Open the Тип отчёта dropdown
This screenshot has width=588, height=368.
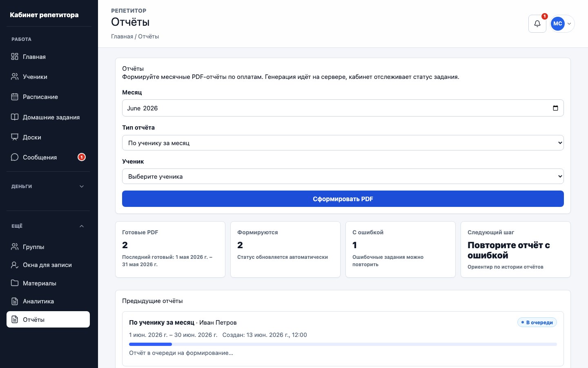(343, 143)
